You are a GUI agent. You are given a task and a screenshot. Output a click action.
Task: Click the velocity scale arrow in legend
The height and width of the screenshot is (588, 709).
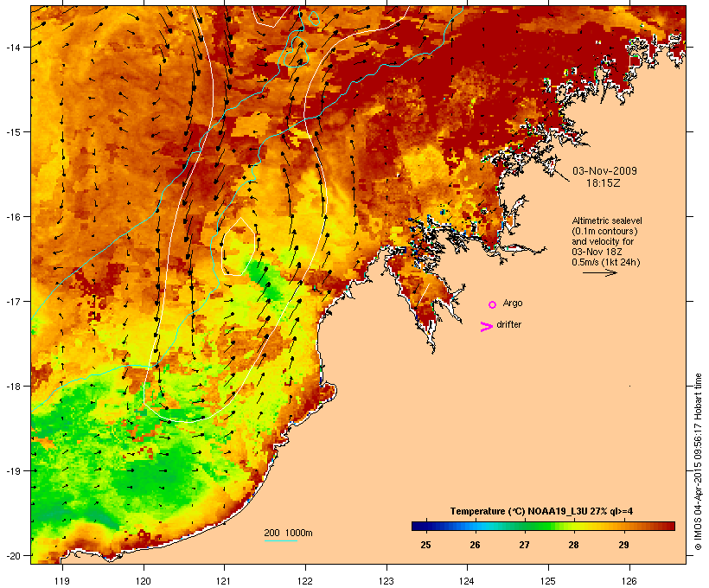(599, 272)
